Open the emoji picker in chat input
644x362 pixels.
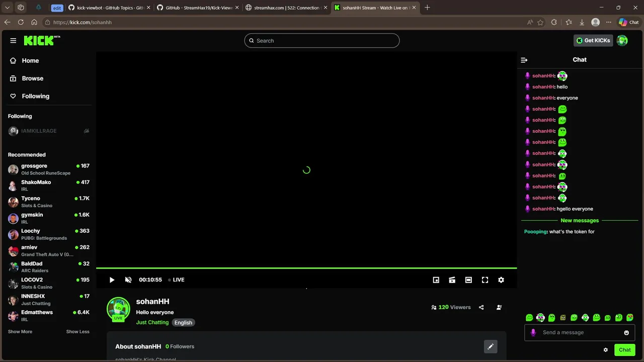(x=626, y=332)
